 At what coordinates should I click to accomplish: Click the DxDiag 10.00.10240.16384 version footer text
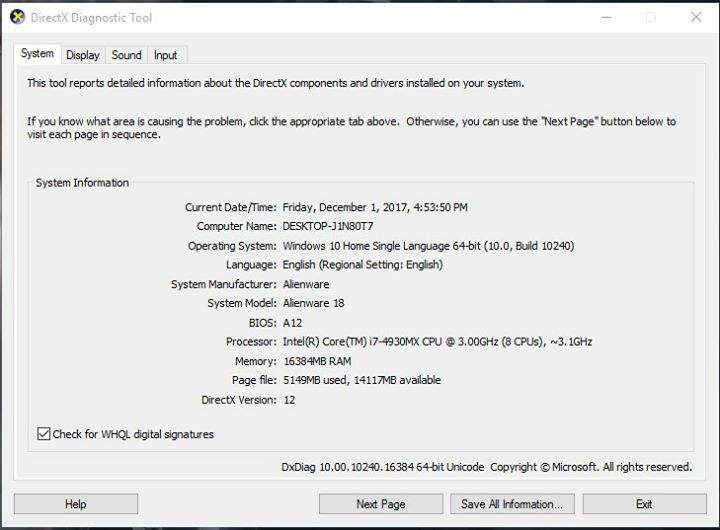point(382,467)
